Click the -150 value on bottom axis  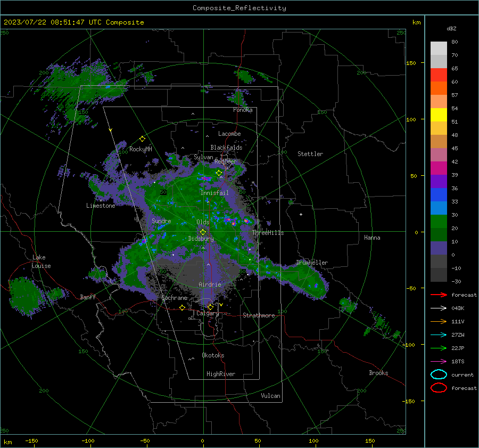click(31, 441)
